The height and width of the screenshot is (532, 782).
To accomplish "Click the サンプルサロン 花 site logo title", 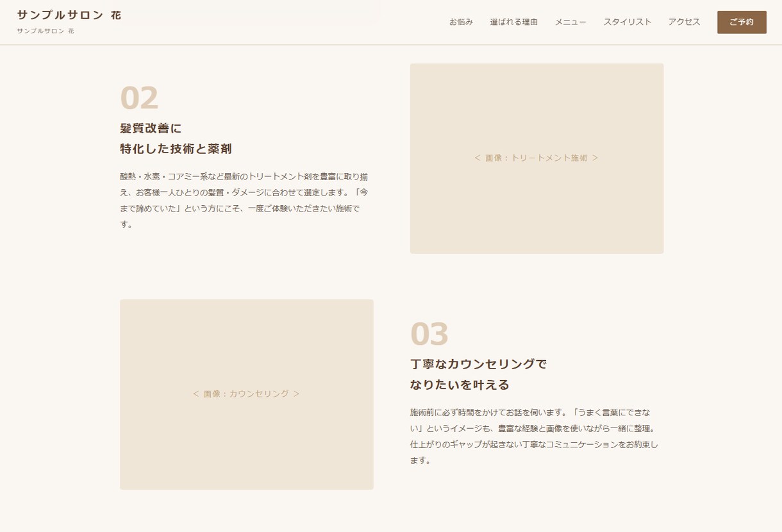I will point(69,15).
